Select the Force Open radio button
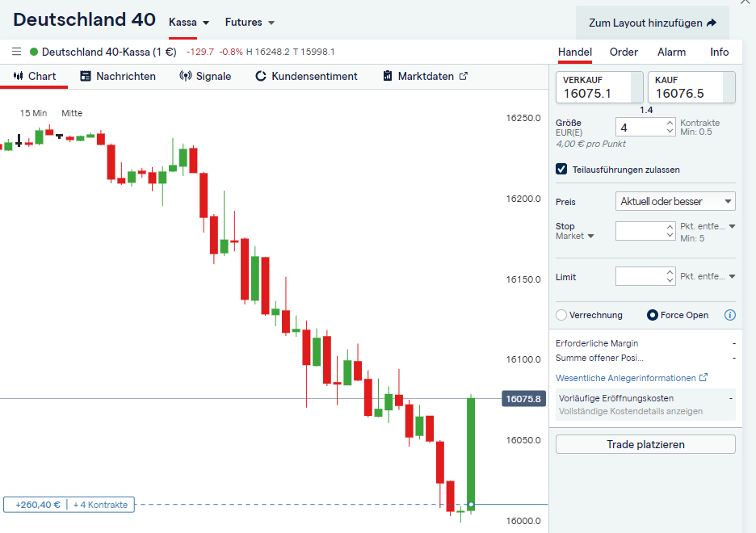 point(653,315)
